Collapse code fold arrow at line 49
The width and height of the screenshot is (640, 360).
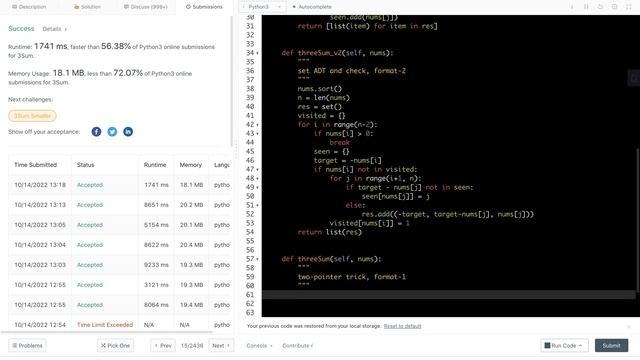pos(257,188)
